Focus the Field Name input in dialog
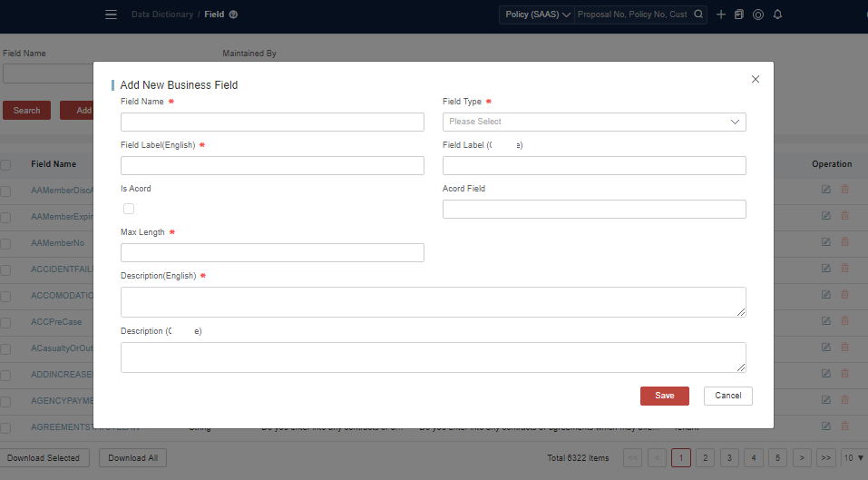 pos(272,122)
